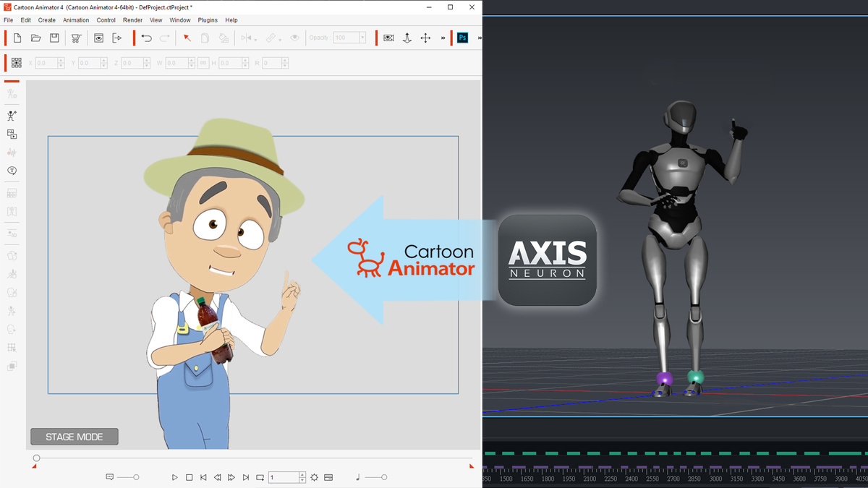Open the Content Store cart icon
The height and width of the screenshot is (488, 868).
click(76, 38)
